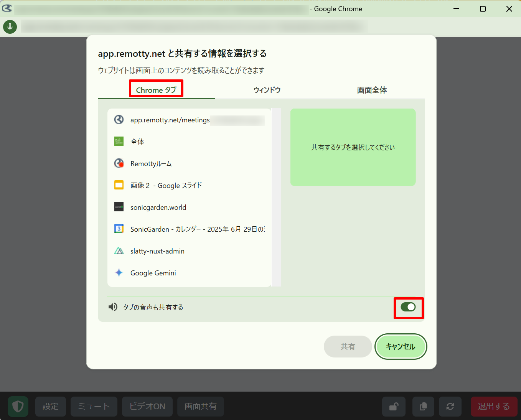
Task: Select the Remottyルーム tab entry
Action: [x=151, y=163]
